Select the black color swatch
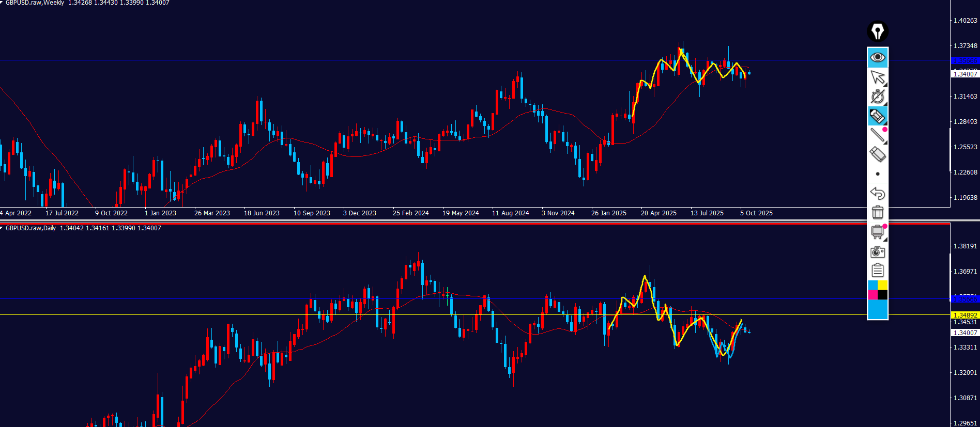The width and height of the screenshot is (980, 427). click(882, 295)
